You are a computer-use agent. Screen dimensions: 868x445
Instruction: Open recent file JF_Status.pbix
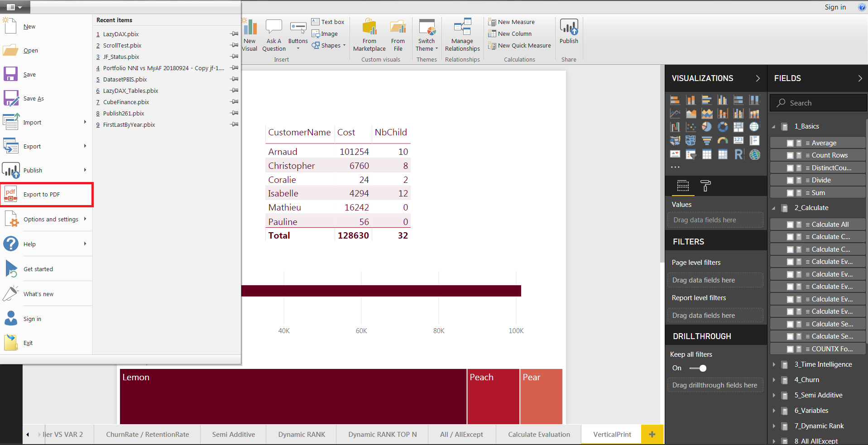pyautogui.click(x=121, y=57)
